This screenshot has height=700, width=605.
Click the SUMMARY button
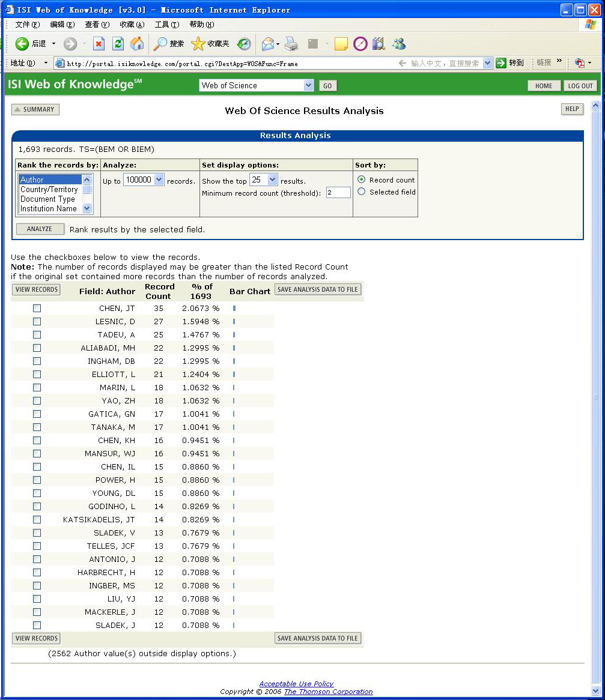(35, 109)
